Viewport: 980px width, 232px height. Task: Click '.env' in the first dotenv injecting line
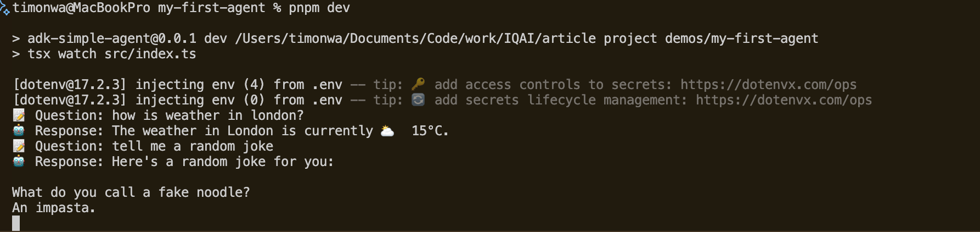point(327,85)
